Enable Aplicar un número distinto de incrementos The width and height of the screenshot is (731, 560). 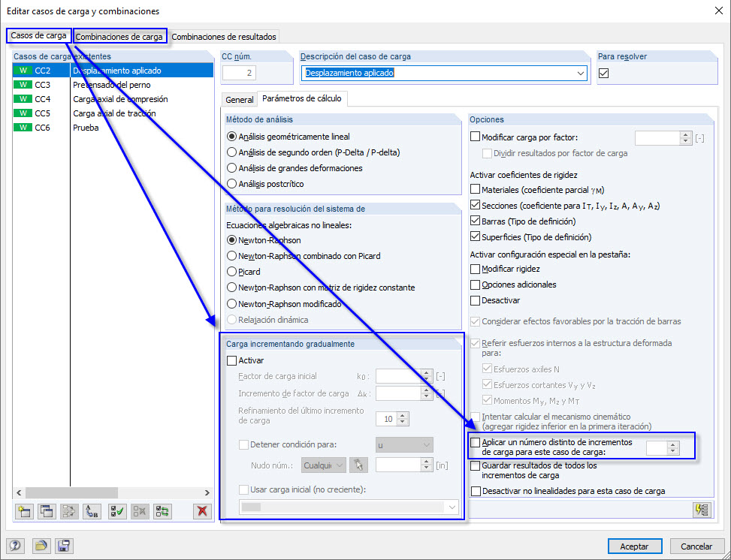pyautogui.click(x=475, y=442)
